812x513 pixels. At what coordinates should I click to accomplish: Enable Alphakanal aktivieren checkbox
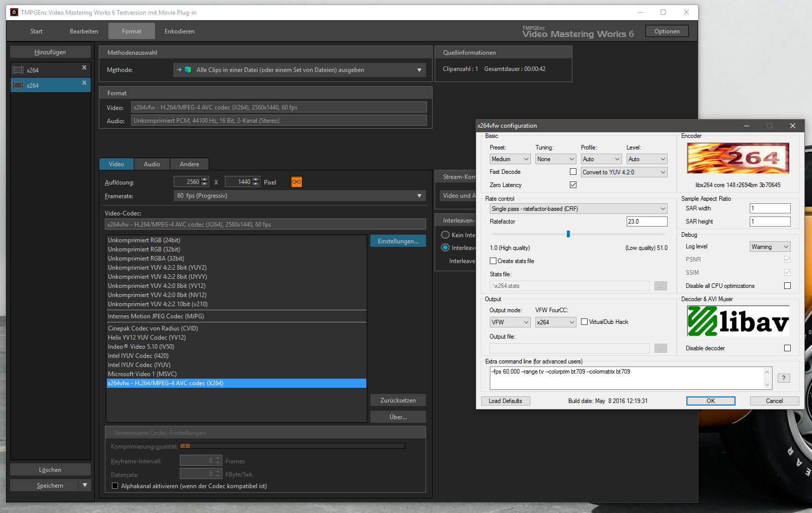(x=115, y=486)
